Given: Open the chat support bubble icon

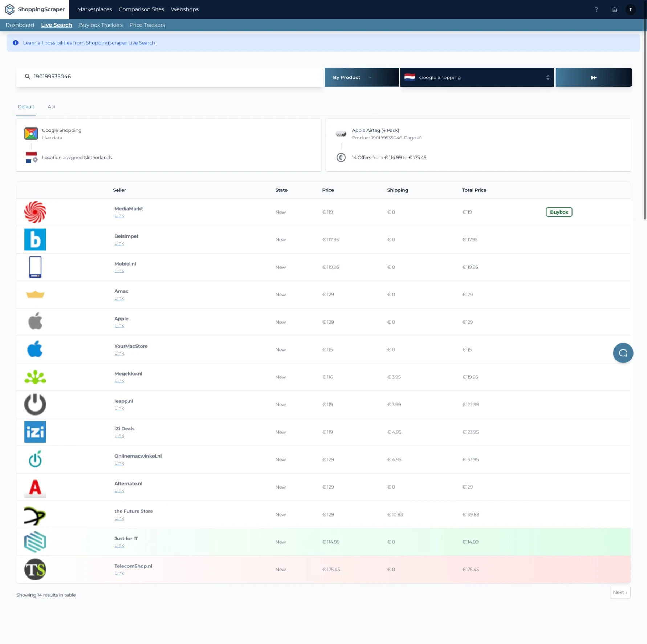Looking at the screenshot, I should (623, 353).
